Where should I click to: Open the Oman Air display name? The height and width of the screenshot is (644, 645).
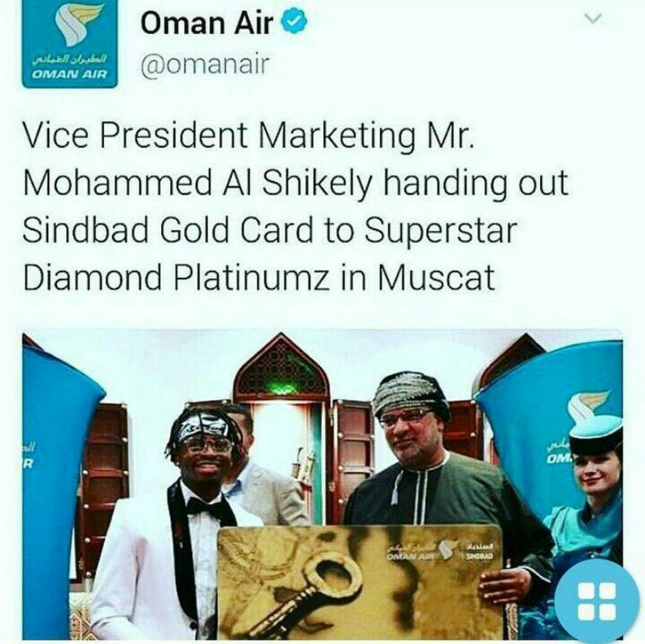pyautogui.click(x=207, y=23)
